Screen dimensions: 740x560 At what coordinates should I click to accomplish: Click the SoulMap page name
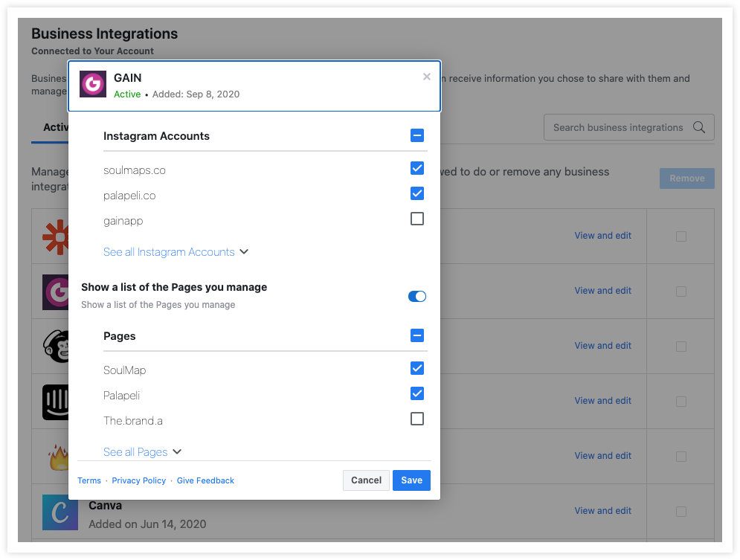tap(125, 370)
